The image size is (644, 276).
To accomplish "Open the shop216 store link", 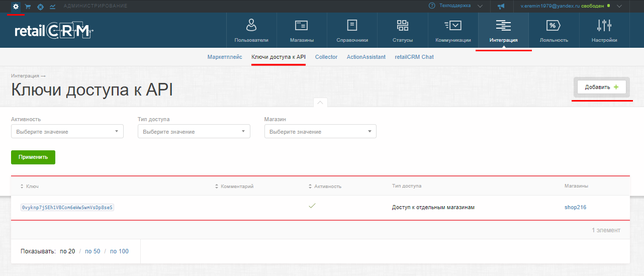I will [x=575, y=207].
